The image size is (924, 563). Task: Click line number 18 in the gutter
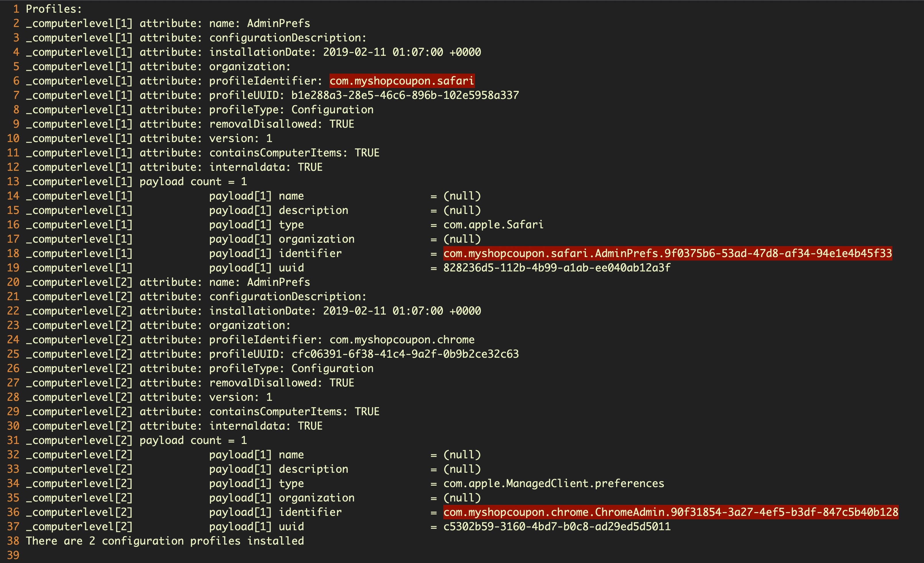[x=13, y=254]
